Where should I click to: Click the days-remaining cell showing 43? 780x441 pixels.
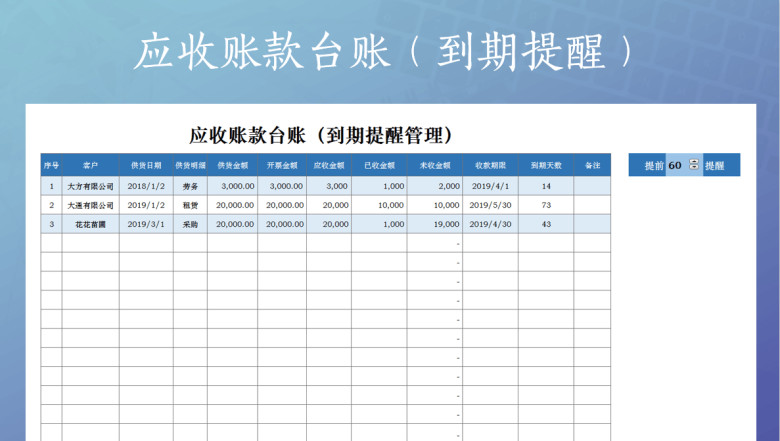coord(546,224)
